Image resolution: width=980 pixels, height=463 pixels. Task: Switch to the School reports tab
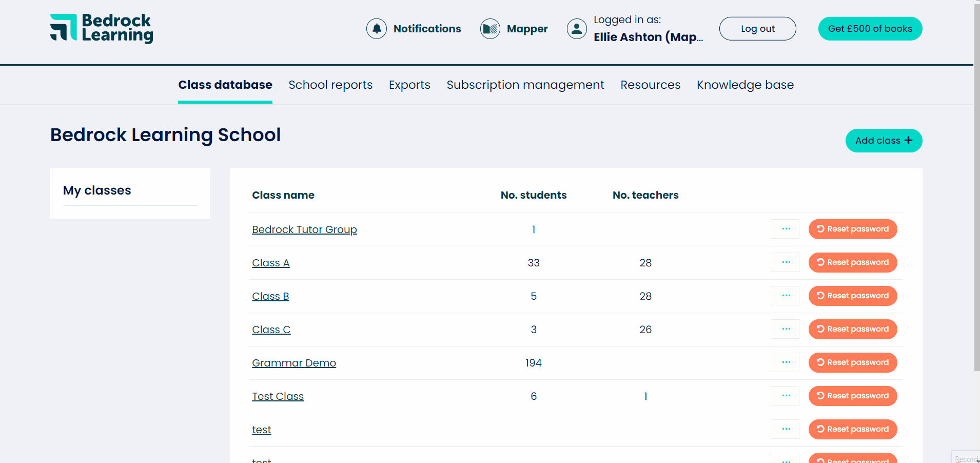(x=330, y=85)
